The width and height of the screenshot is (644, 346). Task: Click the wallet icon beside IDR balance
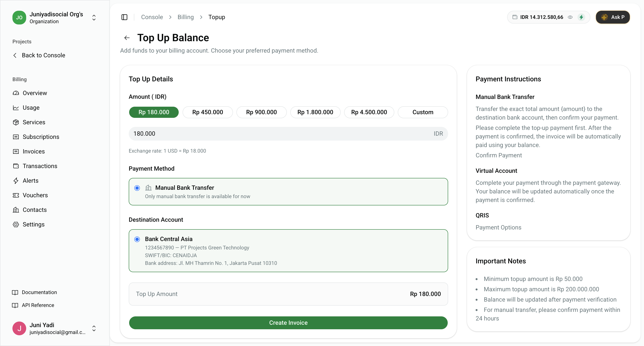(x=515, y=17)
